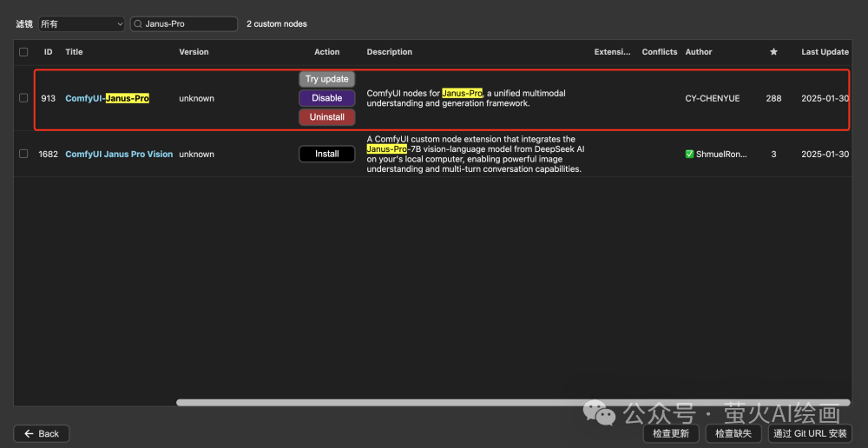This screenshot has height=448, width=868.
Task: Click Try update for ComfyUI-Janus-Pro
Action: click(327, 79)
